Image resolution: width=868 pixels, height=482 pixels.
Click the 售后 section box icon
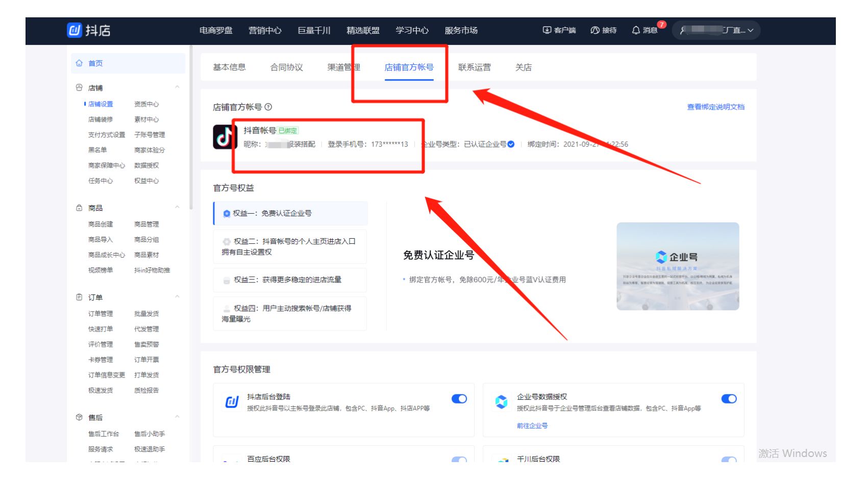79,417
